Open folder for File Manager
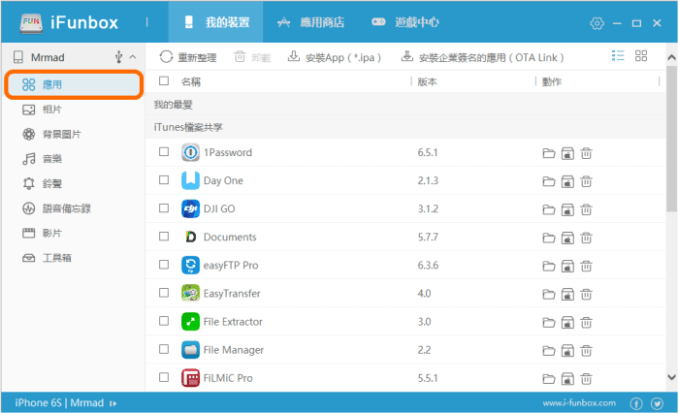 coord(549,351)
